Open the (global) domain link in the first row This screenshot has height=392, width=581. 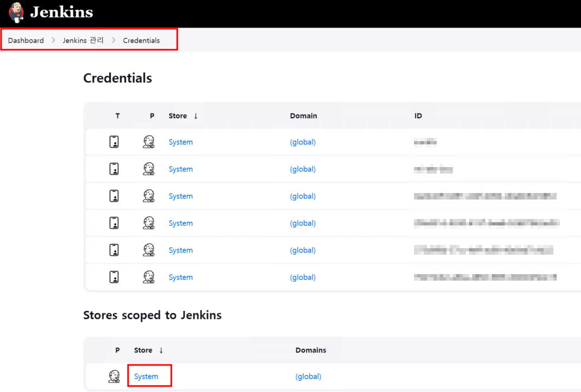(x=303, y=142)
